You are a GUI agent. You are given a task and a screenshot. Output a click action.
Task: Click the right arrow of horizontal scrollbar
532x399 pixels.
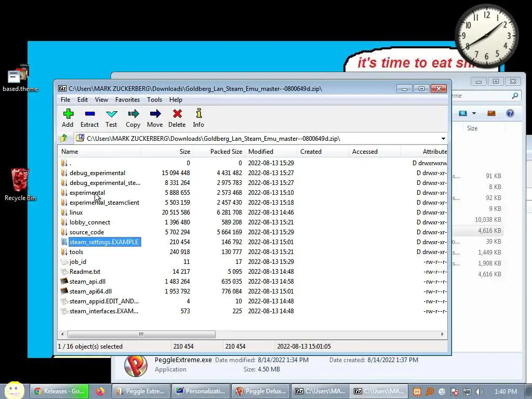pyautogui.click(x=443, y=334)
